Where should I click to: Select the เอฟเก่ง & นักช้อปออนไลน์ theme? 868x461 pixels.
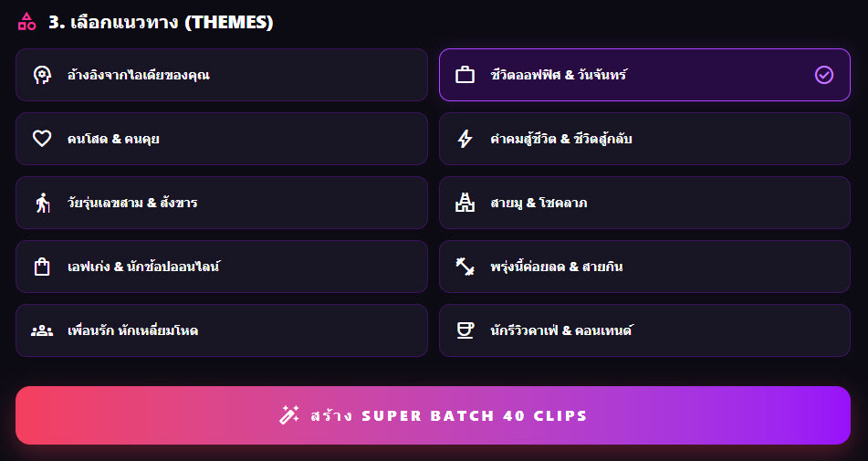point(222,267)
